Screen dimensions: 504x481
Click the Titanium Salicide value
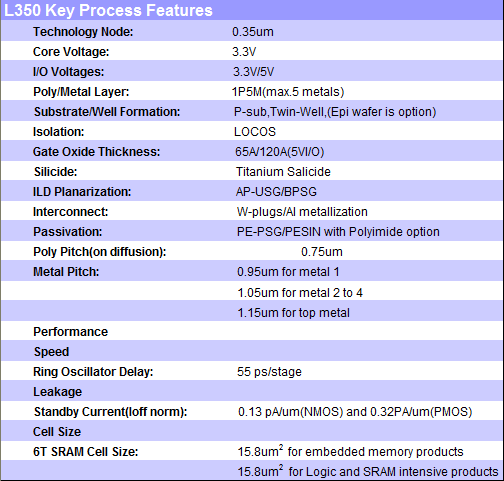pyautogui.click(x=283, y=172)
